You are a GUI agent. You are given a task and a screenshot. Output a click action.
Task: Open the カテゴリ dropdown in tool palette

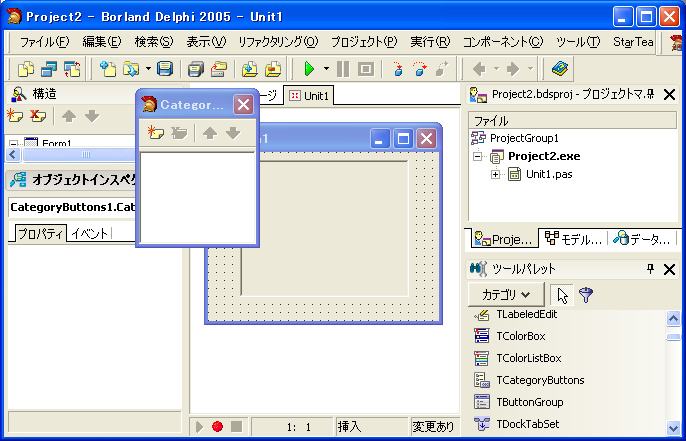506,294
